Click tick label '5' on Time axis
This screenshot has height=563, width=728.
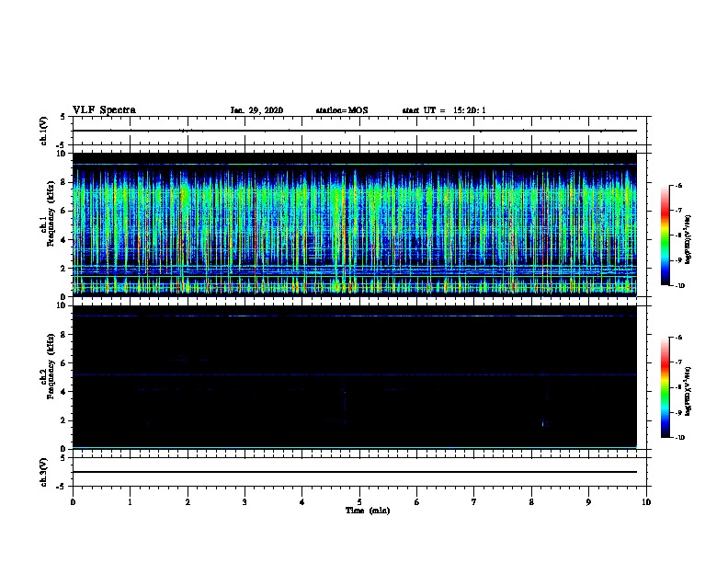pyautogui.click(x=359, y=502)
